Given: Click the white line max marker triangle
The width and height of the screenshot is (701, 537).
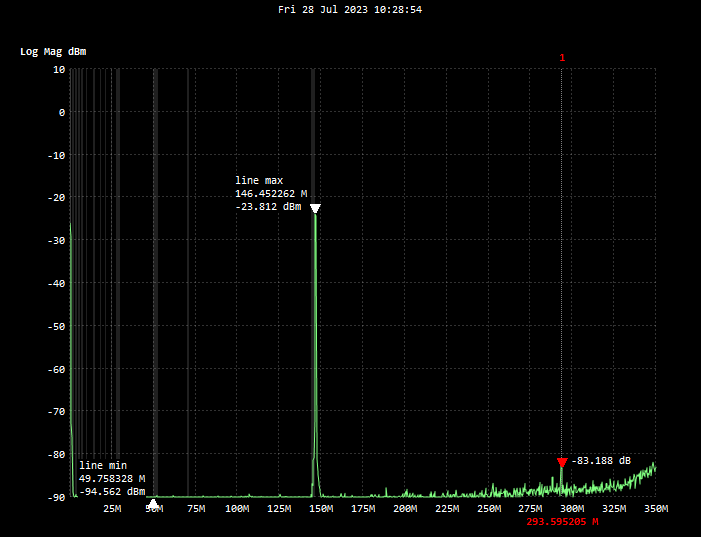Looking at the screenshot, I should click(315, 208).
